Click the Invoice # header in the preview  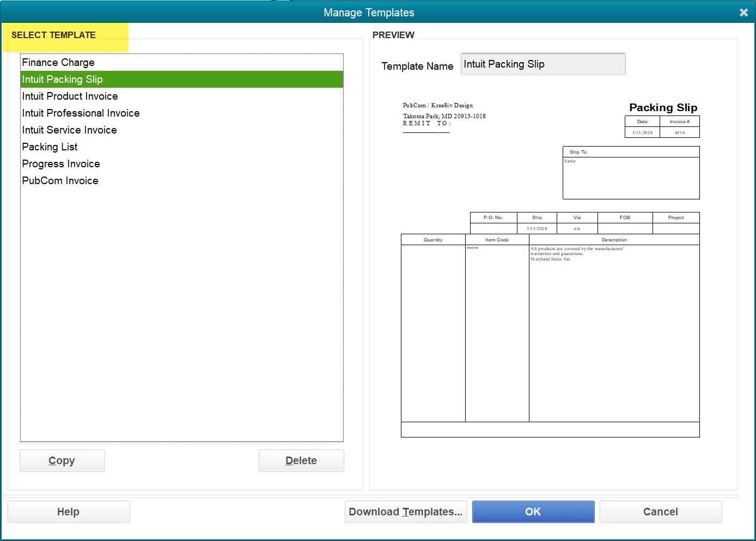click(680, 121)
